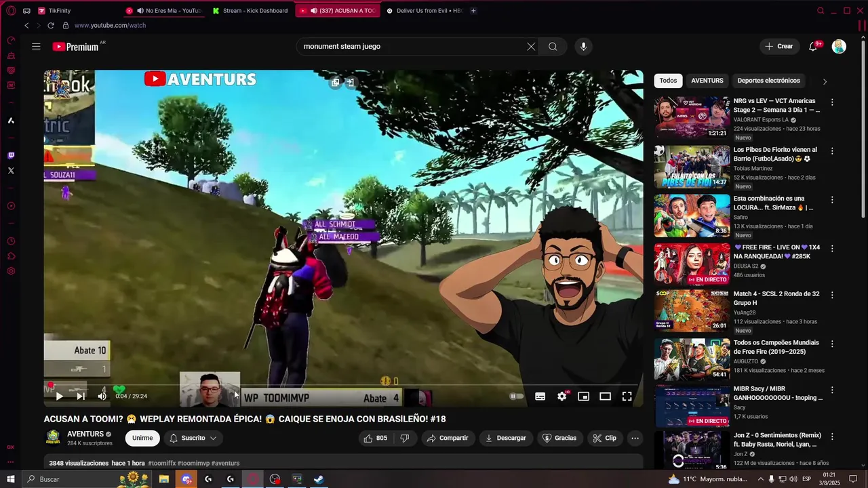Viewport: 868px width, 488px height.
Task: Open options for Los Pibes De Fiorito video
Action: [832, 151]
